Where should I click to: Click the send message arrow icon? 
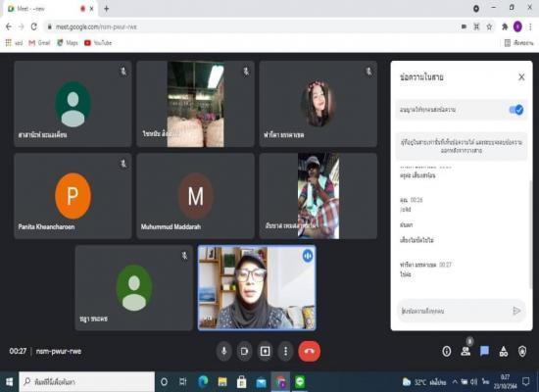(x=516, y=311)
